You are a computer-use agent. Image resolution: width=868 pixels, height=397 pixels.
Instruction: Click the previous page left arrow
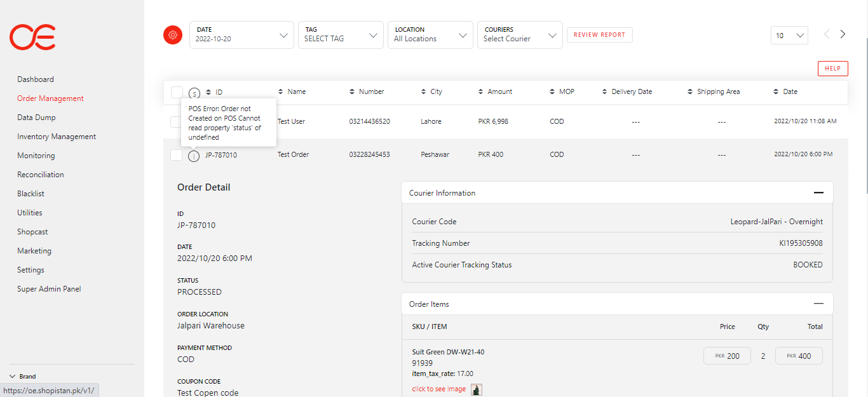(827, 34)
